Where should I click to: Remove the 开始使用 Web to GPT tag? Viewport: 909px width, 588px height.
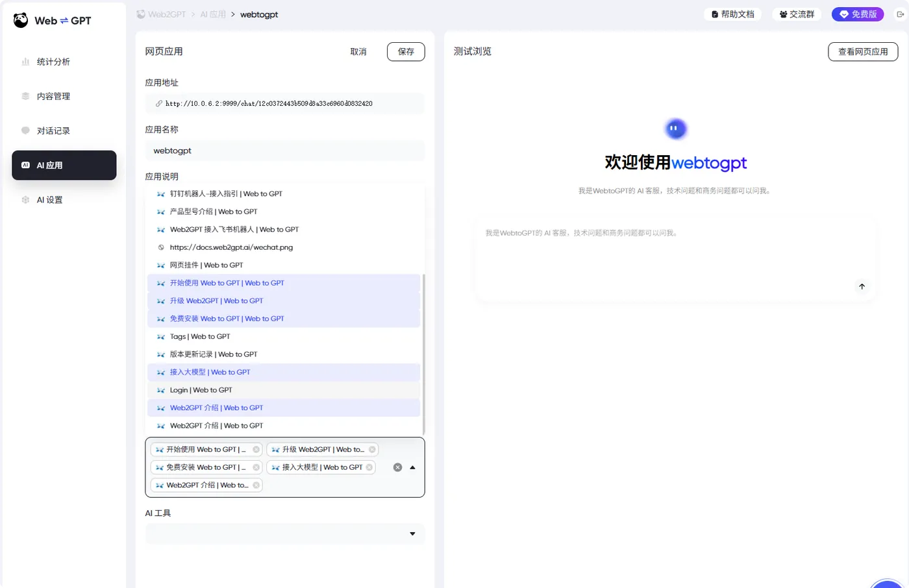tap(256, 449)
